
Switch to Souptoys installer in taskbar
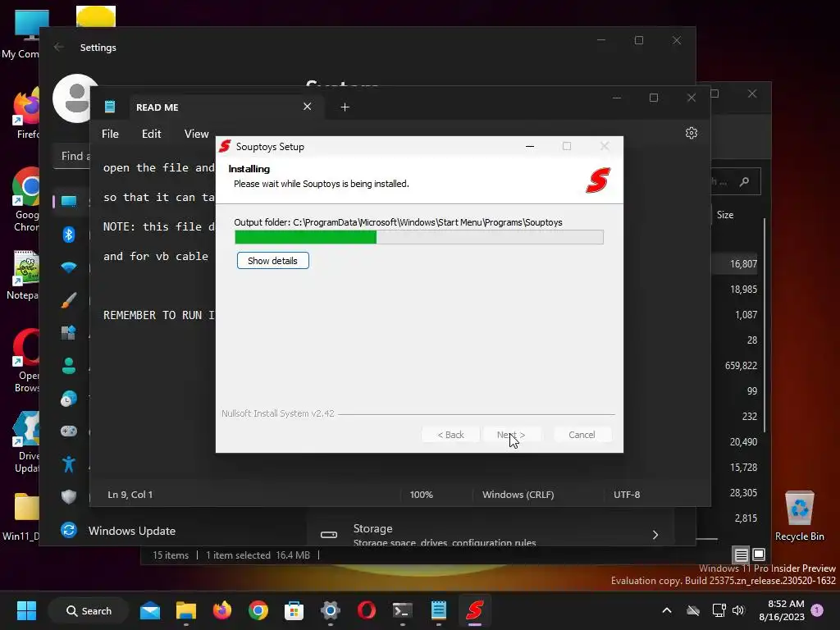(475, 610)
